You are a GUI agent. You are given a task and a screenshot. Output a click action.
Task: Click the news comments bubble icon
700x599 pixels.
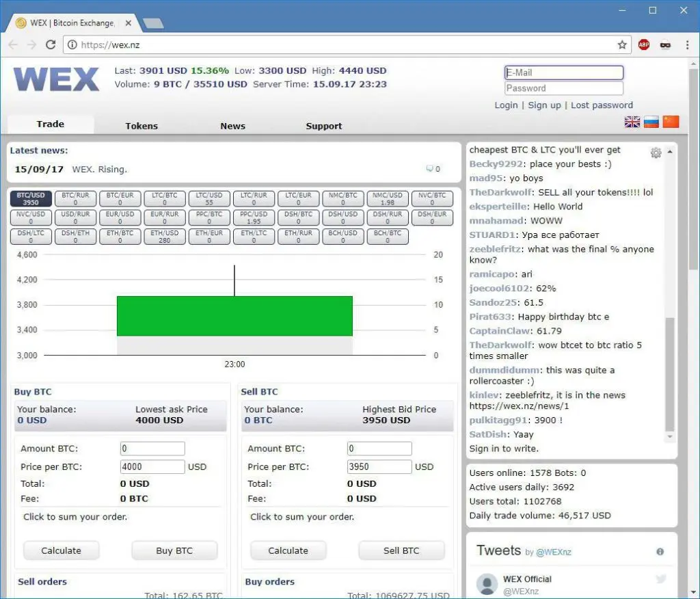429,168
